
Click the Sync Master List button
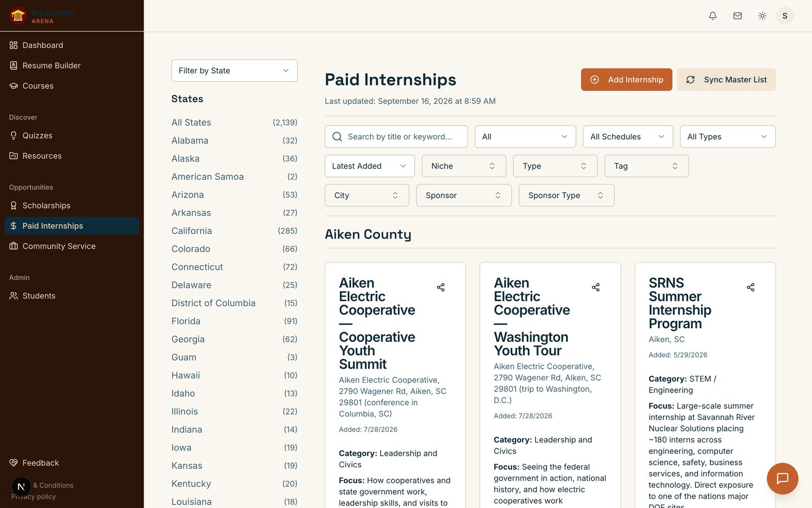click(x=726, y=80)
